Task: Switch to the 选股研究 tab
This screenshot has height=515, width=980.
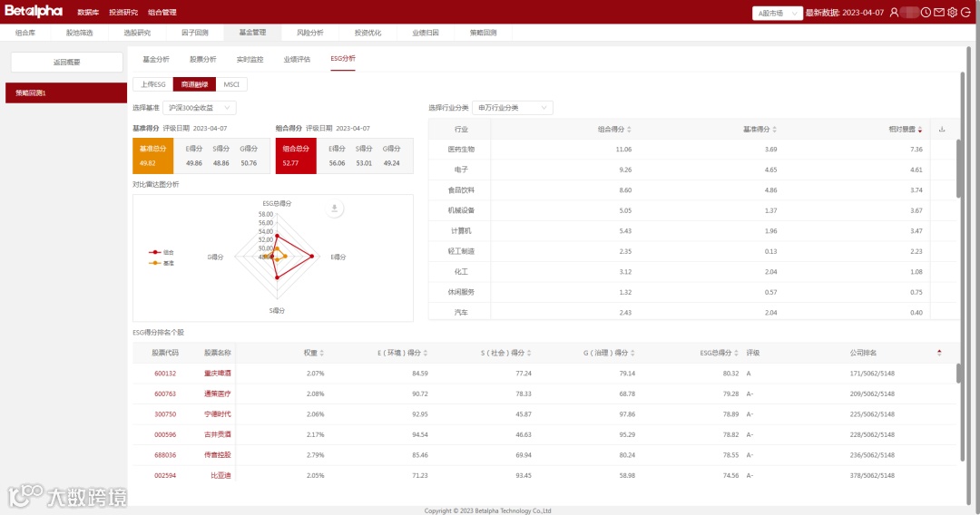Action: (x=137, y=33)
